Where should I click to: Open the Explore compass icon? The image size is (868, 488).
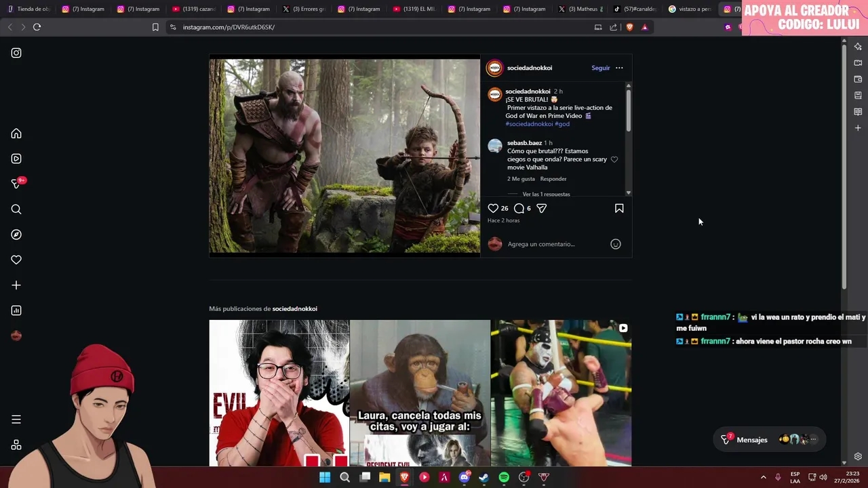(x=16, y=235)
